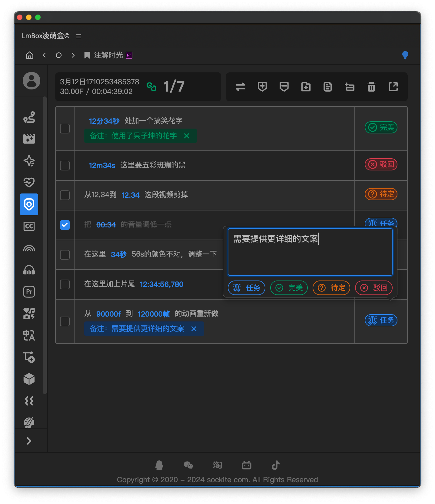Go forward with the right chevron
The image size is (435, 504).
(73, 55)
